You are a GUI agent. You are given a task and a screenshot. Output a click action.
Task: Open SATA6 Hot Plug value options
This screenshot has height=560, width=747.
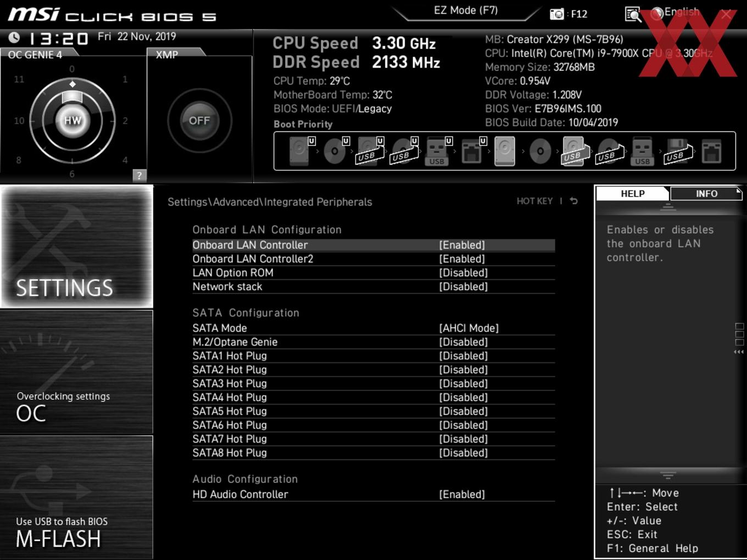[464, 425]
